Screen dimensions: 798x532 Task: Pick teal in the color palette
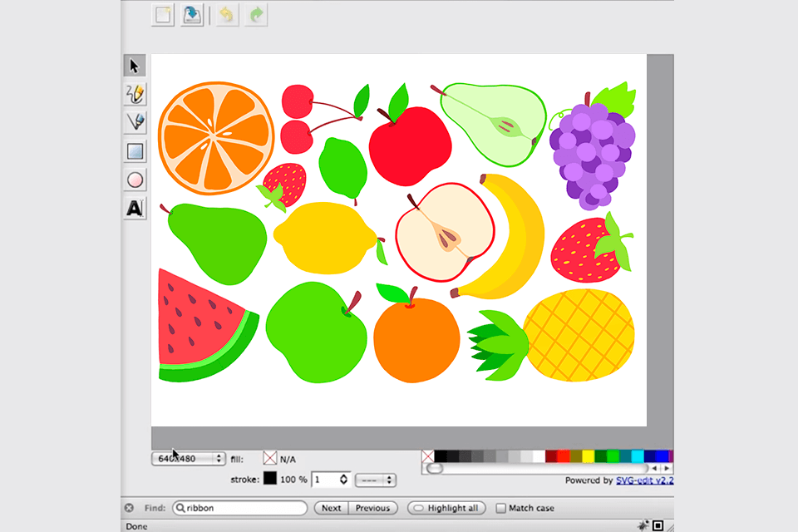click(x=625, y=456)
